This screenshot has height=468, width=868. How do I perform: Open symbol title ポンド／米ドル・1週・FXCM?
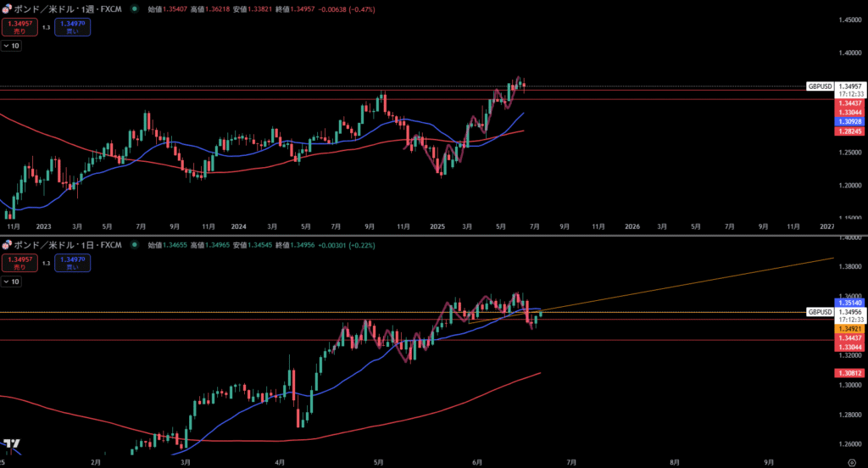click(x=68, y=8)
